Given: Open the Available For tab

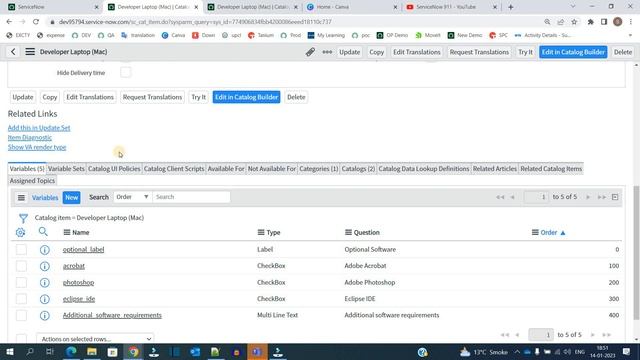Looking at the screenshot, I should (x=226, y=169).
